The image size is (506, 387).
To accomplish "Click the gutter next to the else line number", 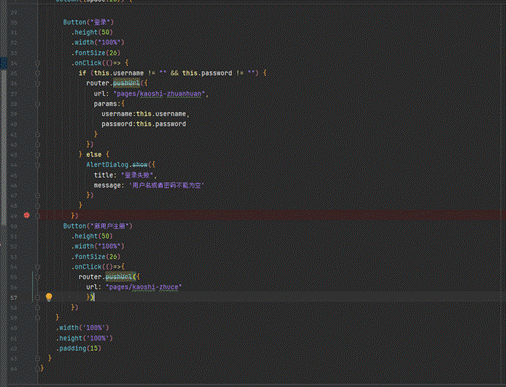I will click(14, 155).
